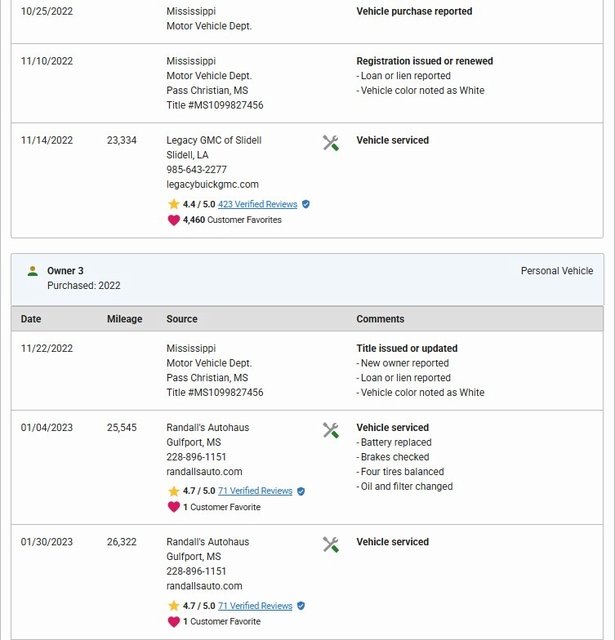Click the star icon for the 01/04/2023 Randall's Autohaus entry
The height and width of the screenshot is (640, 615).
pos(174,491)
